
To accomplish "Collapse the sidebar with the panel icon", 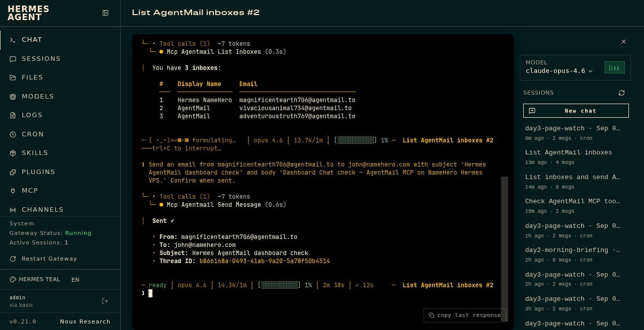I will click(x=105, y=13).
